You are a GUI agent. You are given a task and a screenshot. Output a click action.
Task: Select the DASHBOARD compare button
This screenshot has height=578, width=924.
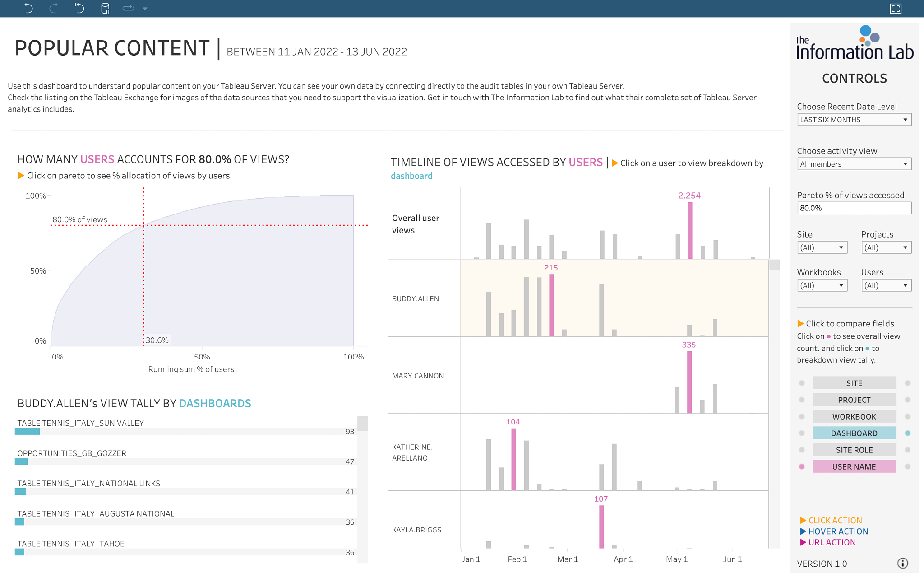tap(854, 433)
